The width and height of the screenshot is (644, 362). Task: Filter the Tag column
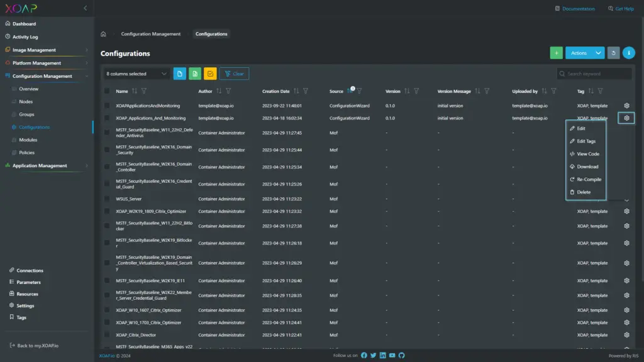600,91
